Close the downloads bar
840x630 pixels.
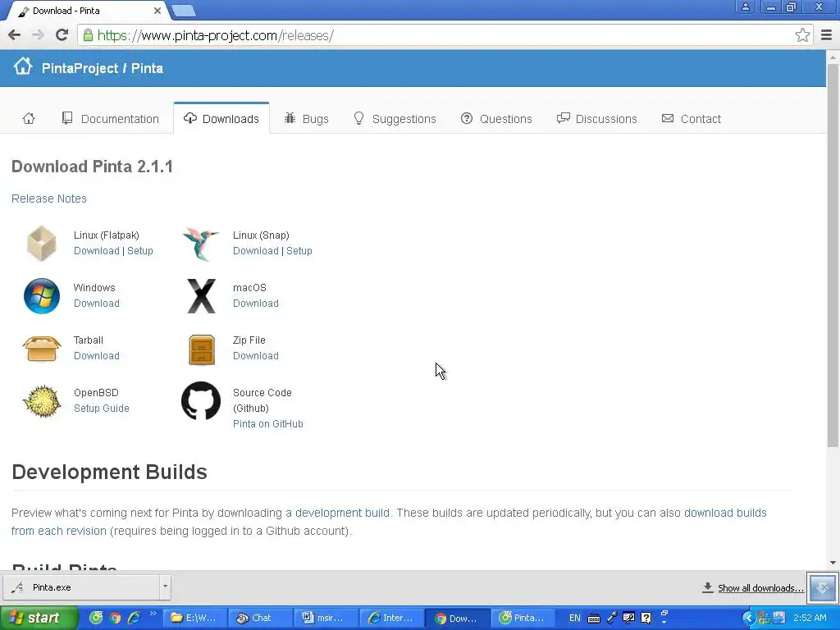[x=823, y=587]
